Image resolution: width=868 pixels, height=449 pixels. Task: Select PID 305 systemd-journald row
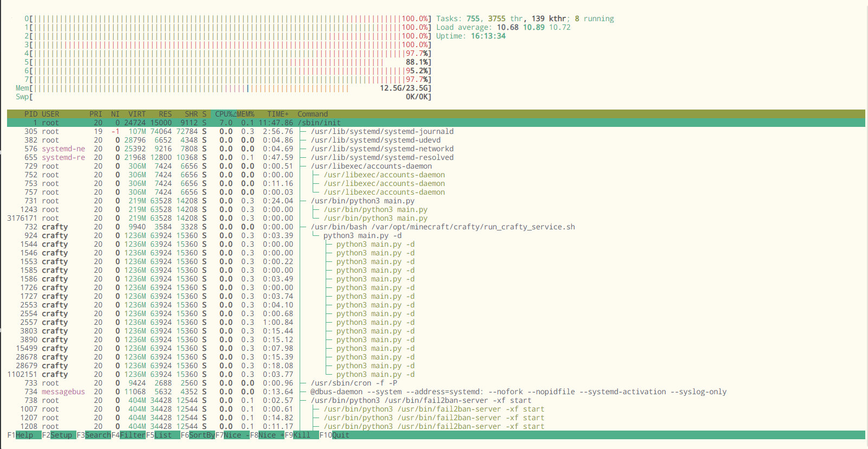coord(436,131)
